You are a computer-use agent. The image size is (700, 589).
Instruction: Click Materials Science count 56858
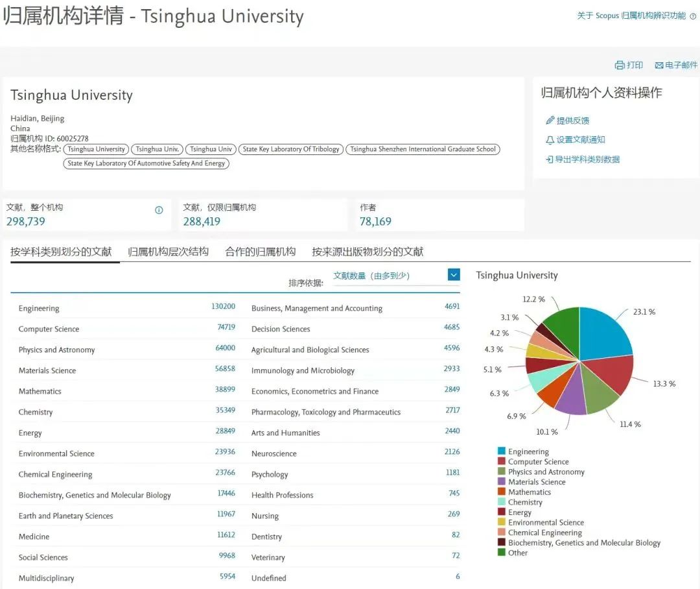pyautogui.click(x=225, y=368)
